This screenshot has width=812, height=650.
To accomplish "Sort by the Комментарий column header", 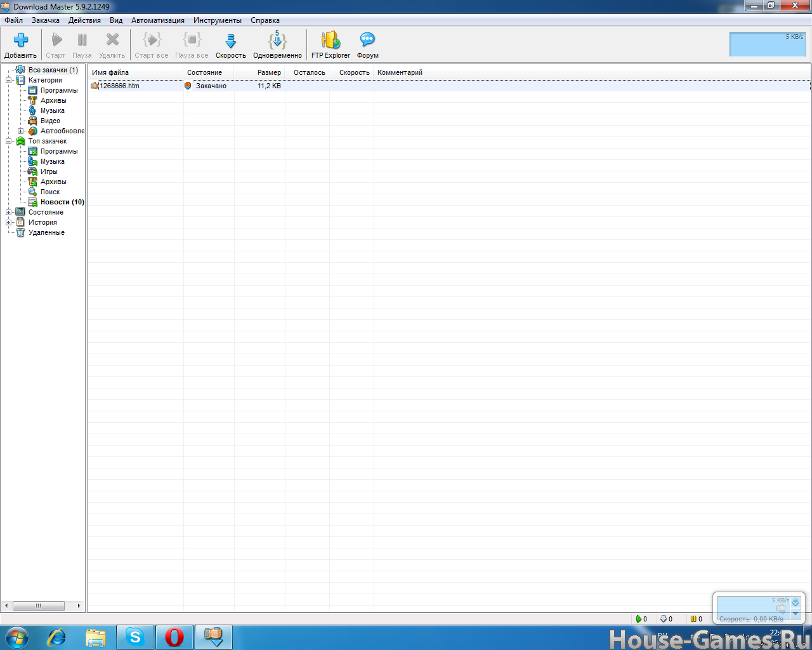I will pos(592,72).
